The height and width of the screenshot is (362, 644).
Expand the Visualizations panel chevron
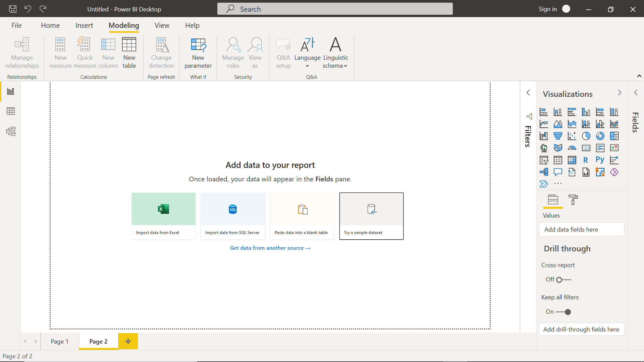coord(619,92)
